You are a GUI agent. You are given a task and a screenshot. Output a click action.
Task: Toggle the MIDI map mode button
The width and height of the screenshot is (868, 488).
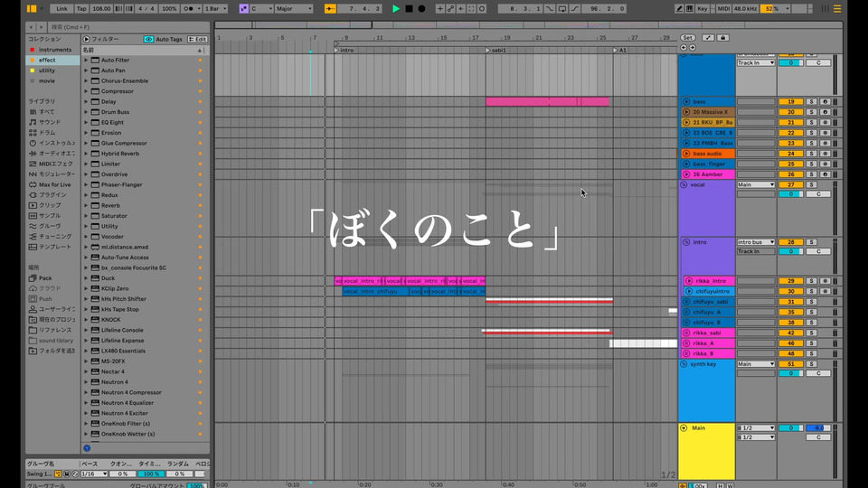click(723, 8)
